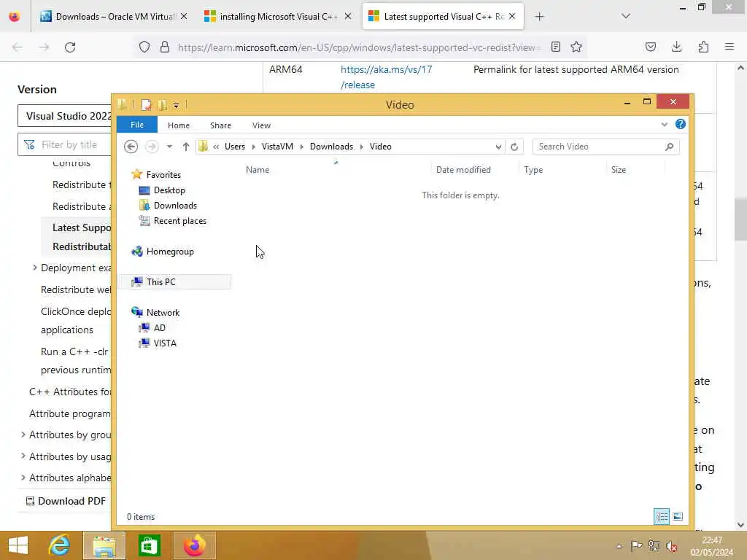747x560 pixels.
Task: Click Users in the address breadcrumb
Action: 234,147
